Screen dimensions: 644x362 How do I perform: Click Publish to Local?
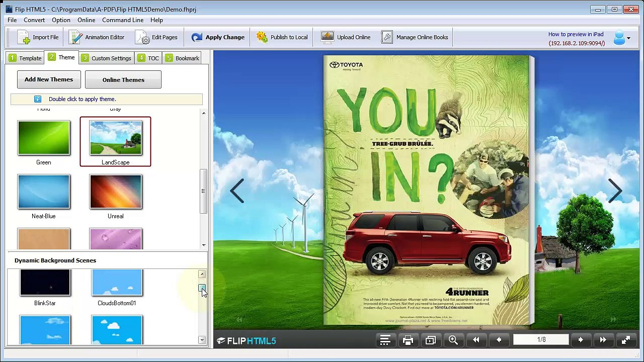[x=282, y=37]
